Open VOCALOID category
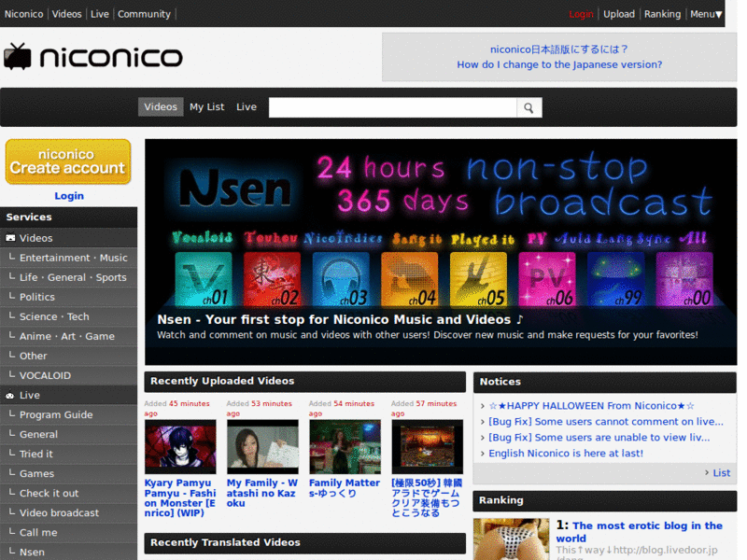Image resolution: width=747 pixels, height=560 pixels. 45,375
